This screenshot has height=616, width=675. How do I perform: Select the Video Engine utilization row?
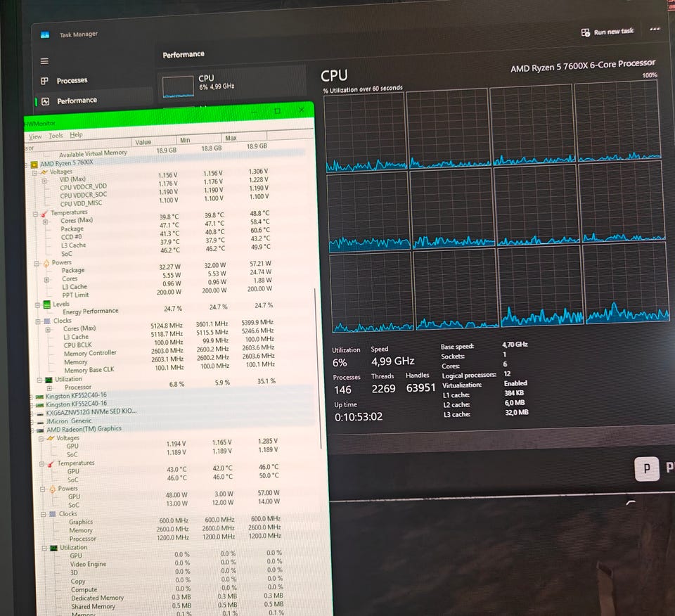pos(176,563)
